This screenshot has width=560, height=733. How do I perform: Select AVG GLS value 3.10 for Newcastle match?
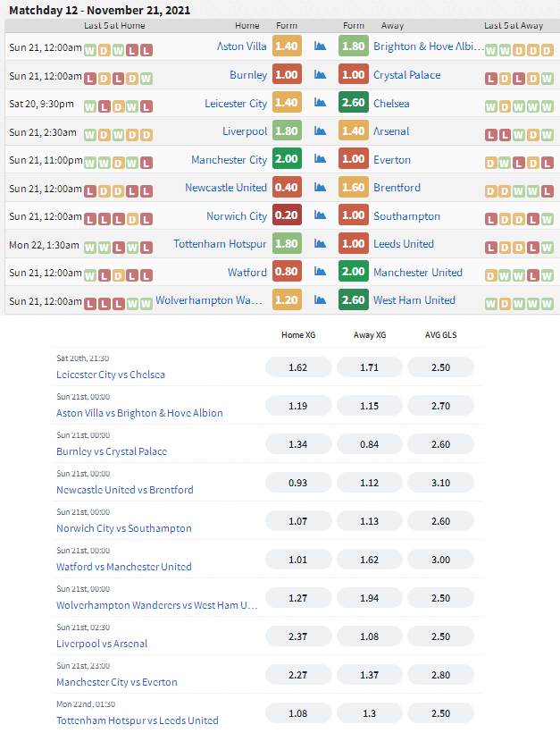[441, 483]
